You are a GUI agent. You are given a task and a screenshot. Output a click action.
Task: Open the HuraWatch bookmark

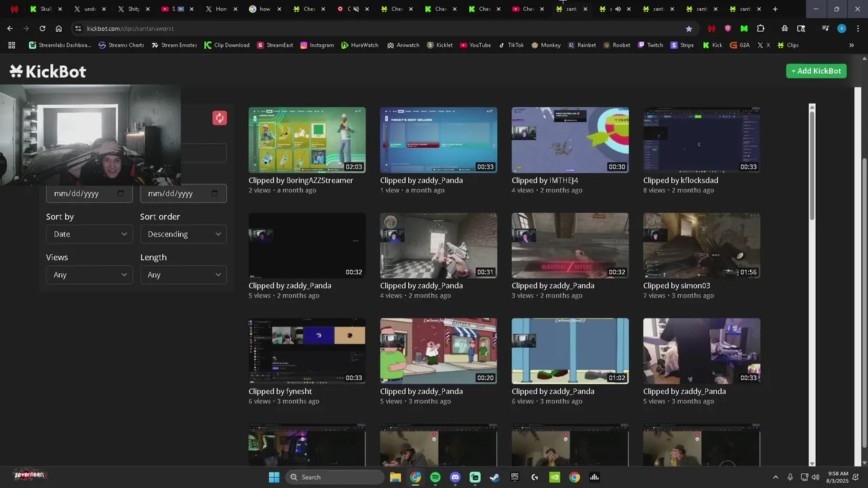pos(360,45)
